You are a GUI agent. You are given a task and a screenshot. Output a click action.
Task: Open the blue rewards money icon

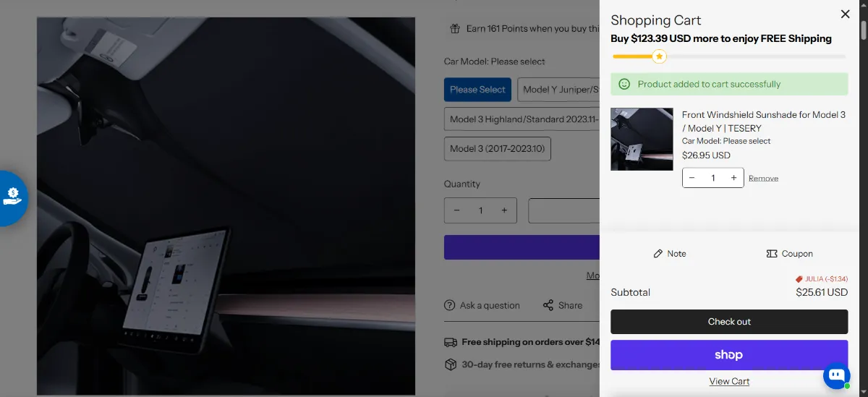pyautogui.click(x=12, y=197)
